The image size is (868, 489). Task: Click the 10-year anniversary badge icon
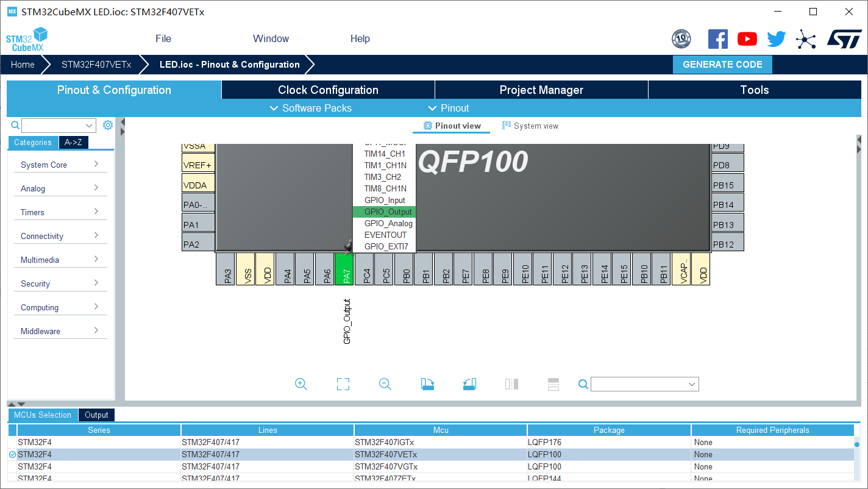[x=681, y=39]
